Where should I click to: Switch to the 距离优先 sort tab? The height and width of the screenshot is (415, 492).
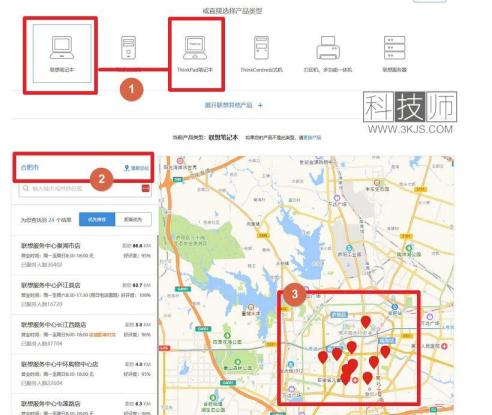click(x=133, y=220)
